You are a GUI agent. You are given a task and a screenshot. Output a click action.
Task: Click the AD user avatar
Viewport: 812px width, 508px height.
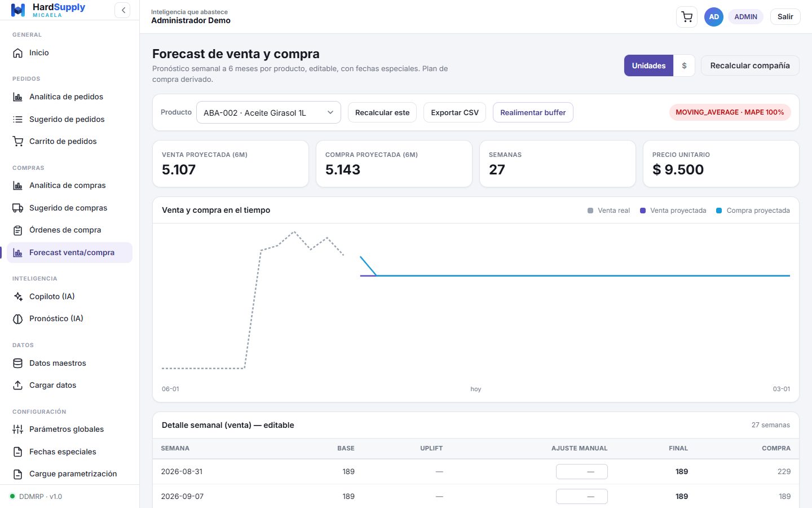(714, 17)
